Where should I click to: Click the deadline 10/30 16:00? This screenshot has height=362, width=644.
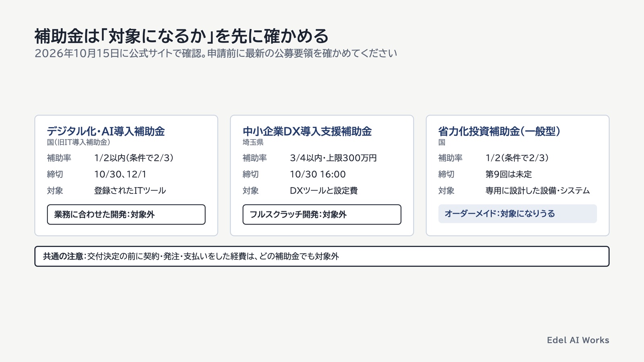(318, 175)
